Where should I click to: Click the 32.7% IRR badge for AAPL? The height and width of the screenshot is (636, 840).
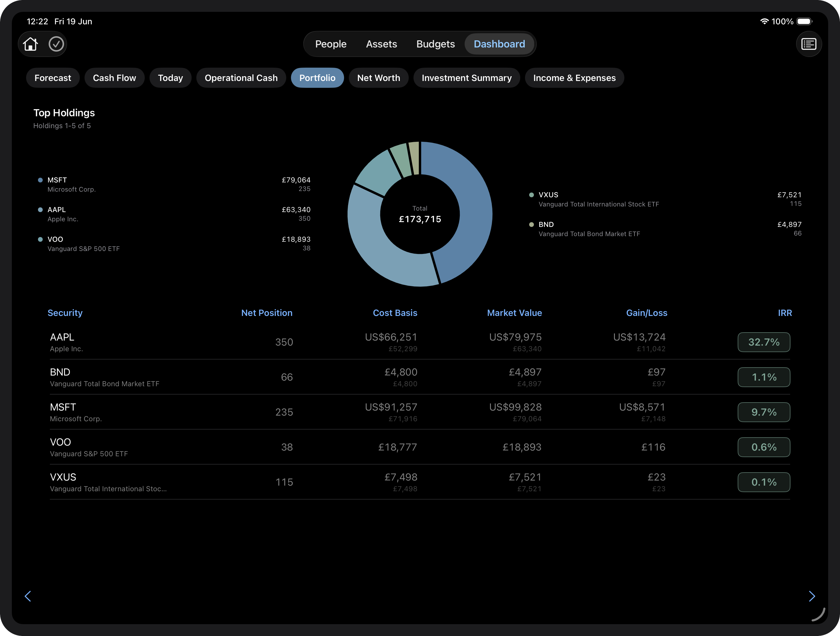[764, 342]
